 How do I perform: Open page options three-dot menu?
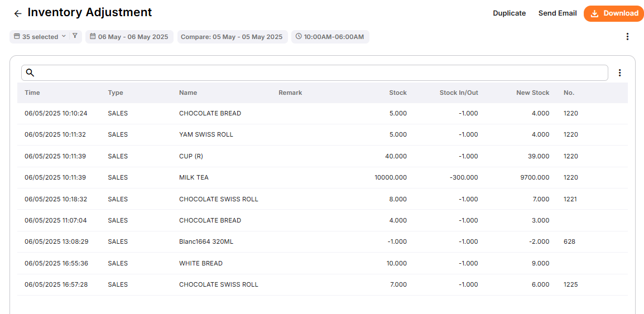click(627, 37)
